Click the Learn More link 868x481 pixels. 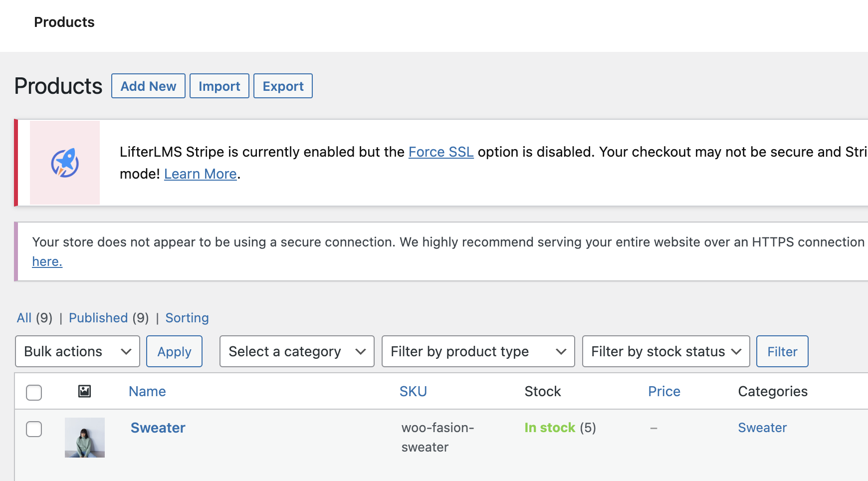coord(200,174)
